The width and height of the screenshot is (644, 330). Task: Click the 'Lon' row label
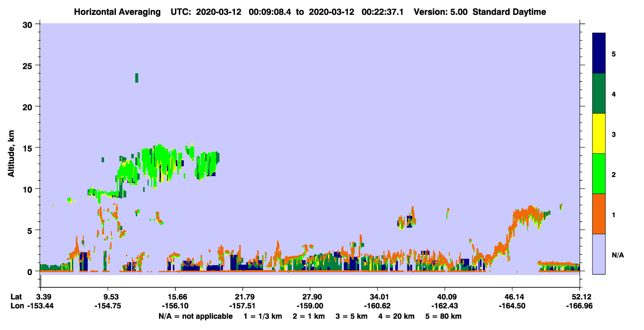[17, 306]
